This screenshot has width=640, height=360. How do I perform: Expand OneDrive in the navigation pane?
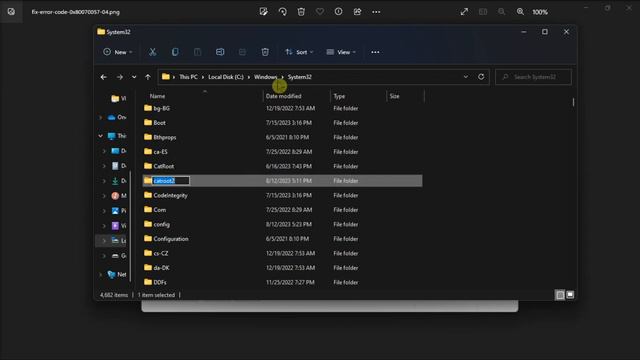point(101,118)
